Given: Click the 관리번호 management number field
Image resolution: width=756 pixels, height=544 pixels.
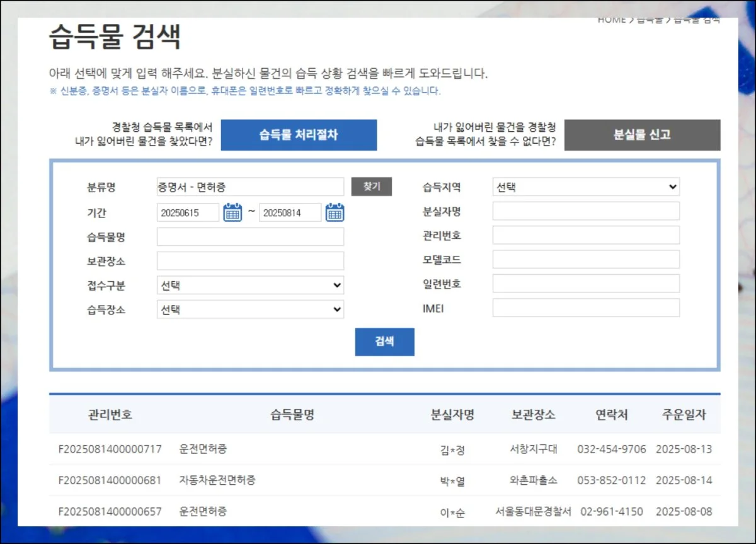Looking at the screenshot, I should click(x=586, y=234).
